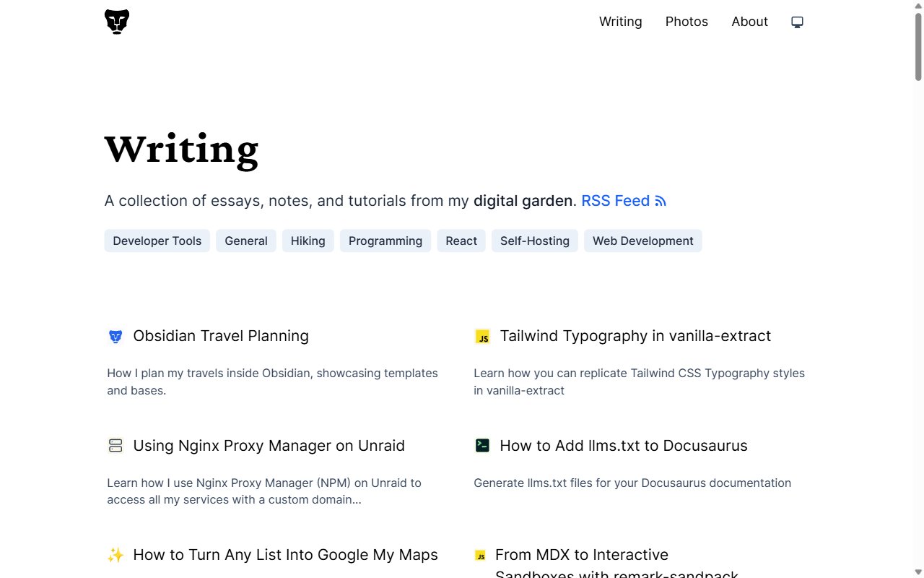This screenshot has width=924, height=578.
Task: Click the JS icon beside Tailwind Typography article
Action: point(482,337)
